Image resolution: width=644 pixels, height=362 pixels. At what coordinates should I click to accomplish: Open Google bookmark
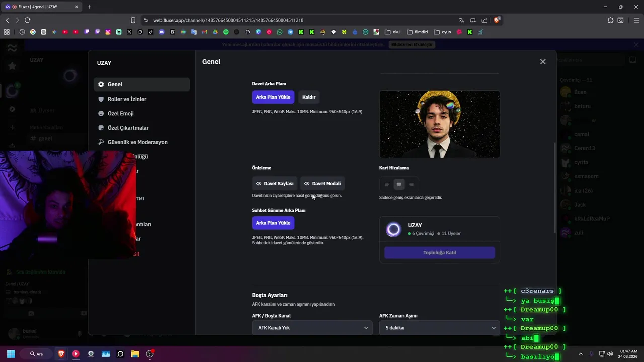(33, 32)
